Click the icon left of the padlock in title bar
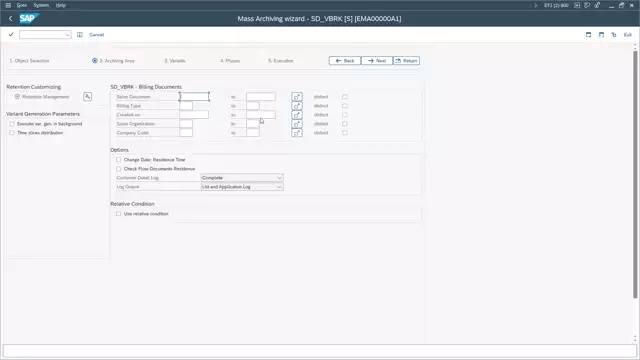640x360 pixels. 587,5
